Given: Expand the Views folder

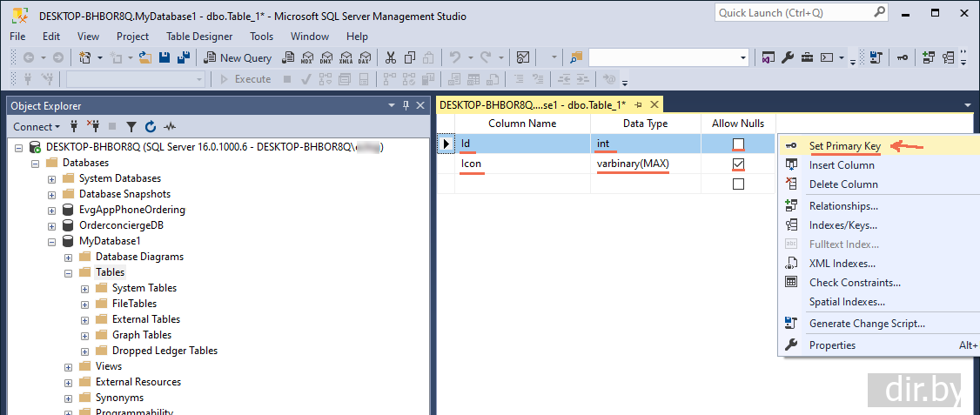Looking at the screenshot, I should coord(68,366).
